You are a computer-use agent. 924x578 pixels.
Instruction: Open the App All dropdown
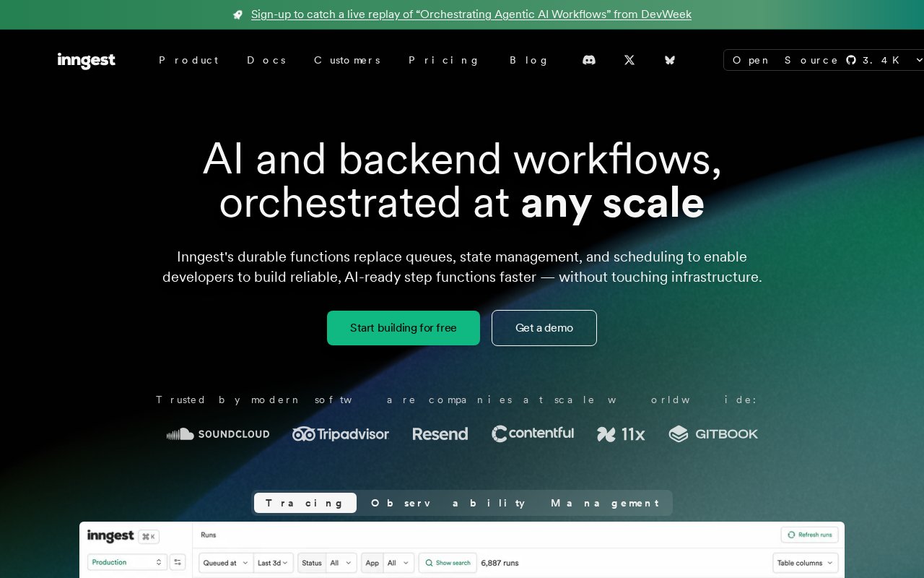388,563
